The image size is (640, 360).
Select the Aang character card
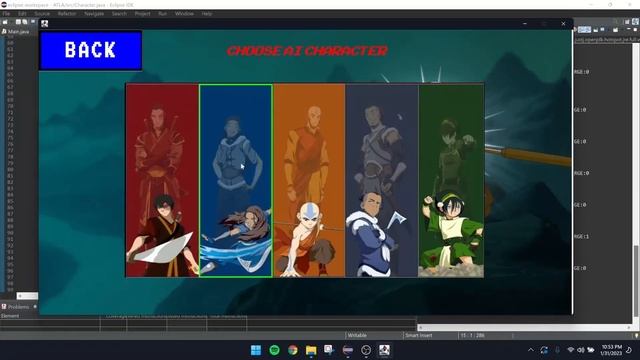309,180
